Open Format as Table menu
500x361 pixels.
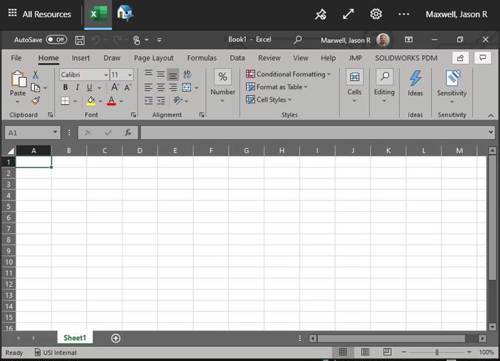276,87
